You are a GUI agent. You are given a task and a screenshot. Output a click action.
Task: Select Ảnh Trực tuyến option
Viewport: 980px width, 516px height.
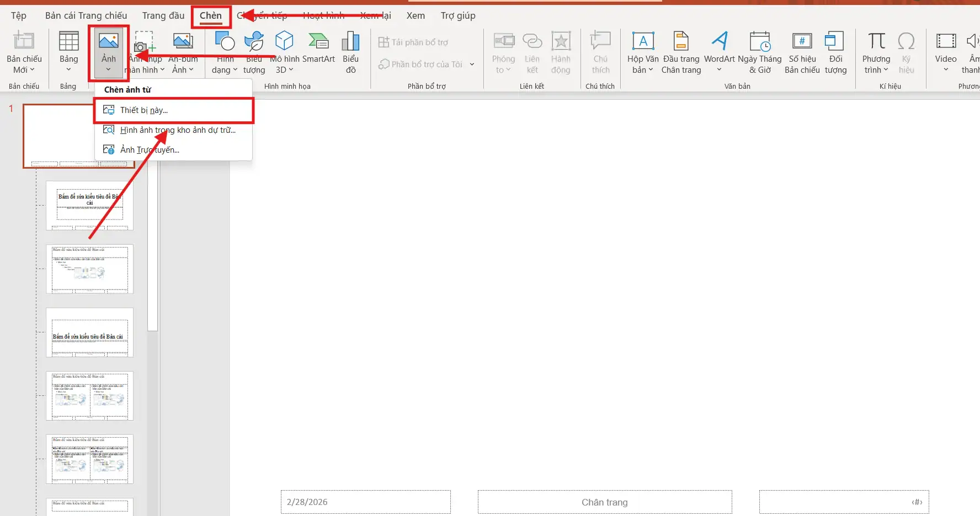pos(150,149)
